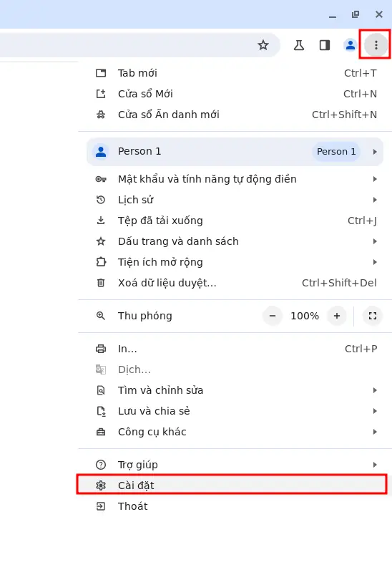The height and width of the screenshot is (580, 392).
Task: Select Xoá dữ liệu duyệt… entry
Action: 235,283
